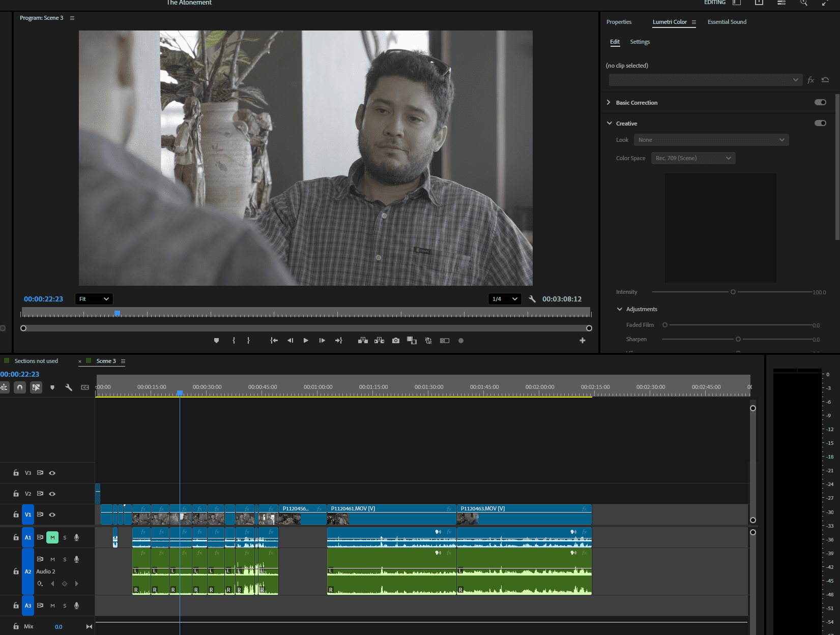The height and width of the screenshot is (635, 840).
Task: Open the Settings view in Lumetri Color
Action: click(640, 42)
